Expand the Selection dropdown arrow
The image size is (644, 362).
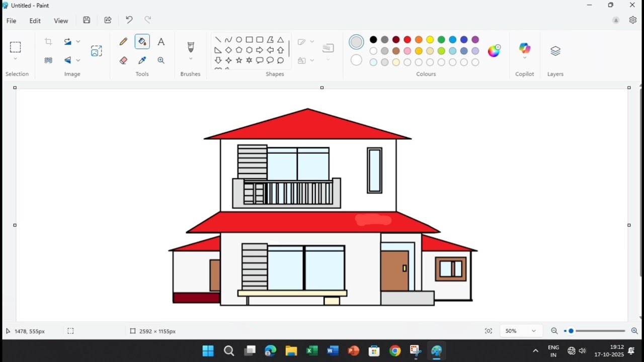(15, 59)
